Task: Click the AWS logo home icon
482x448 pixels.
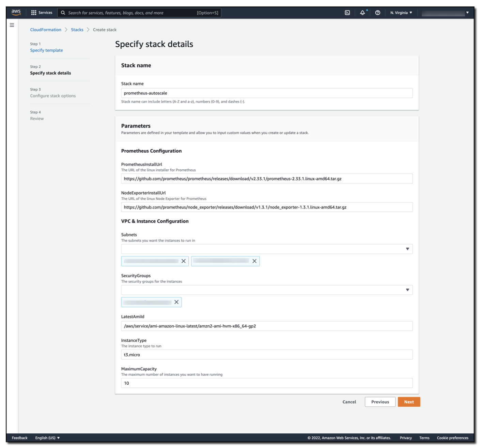Action: 16,12
